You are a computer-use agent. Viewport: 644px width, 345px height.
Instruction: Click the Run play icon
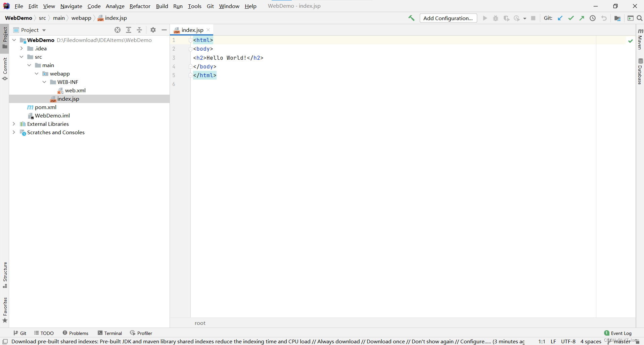point(485,18)
